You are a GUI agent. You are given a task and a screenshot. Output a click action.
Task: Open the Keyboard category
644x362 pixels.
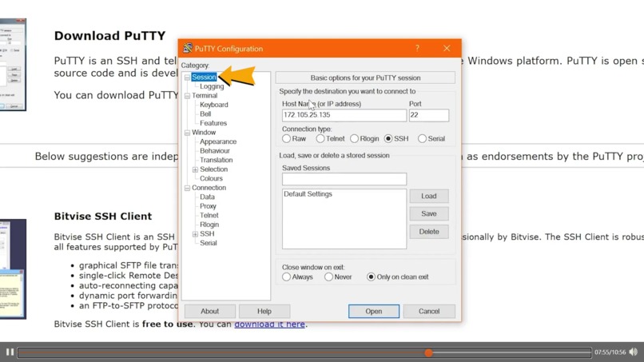tap(213, 105)
